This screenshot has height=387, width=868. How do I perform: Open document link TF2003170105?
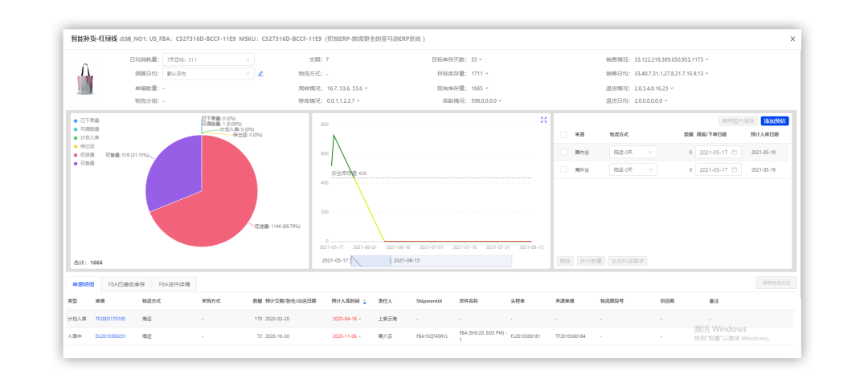[110, 319]
